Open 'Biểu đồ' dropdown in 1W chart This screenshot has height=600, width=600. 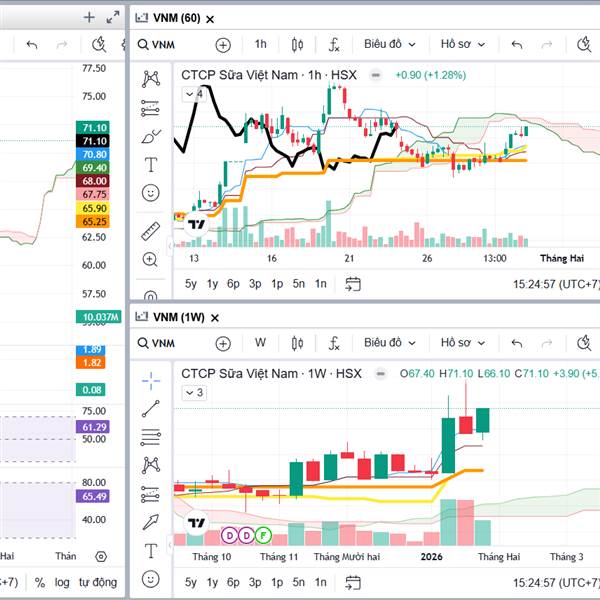tap(389, 343)
